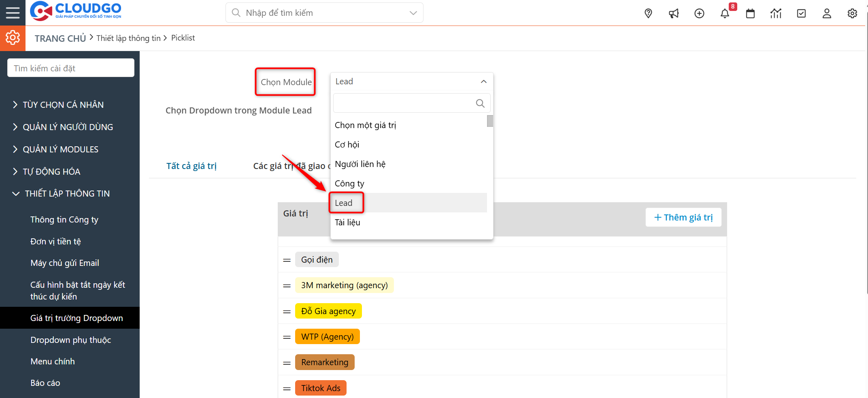Viewport: 868px width, 398px height.
Task: Open the TRANG CHỦ breadcrumb link
Action: tap(60, 38)
